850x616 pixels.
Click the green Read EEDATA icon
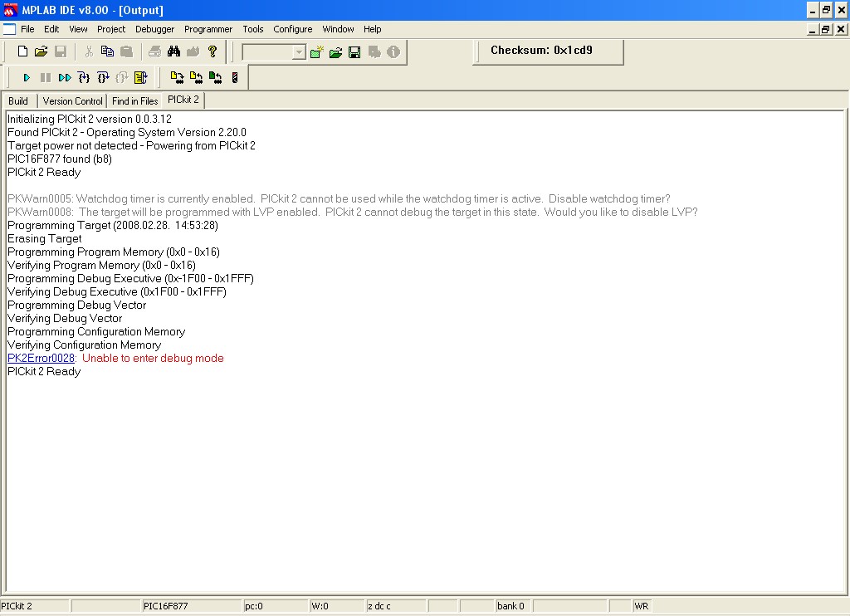click(215, 77)
